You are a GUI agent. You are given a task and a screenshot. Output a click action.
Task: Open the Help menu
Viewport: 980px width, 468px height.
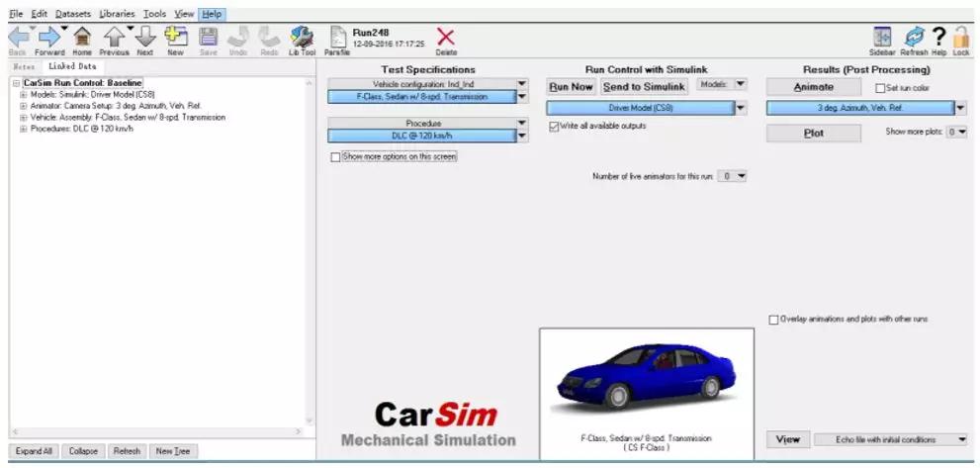pyautogui.click(x=212, y=14)
